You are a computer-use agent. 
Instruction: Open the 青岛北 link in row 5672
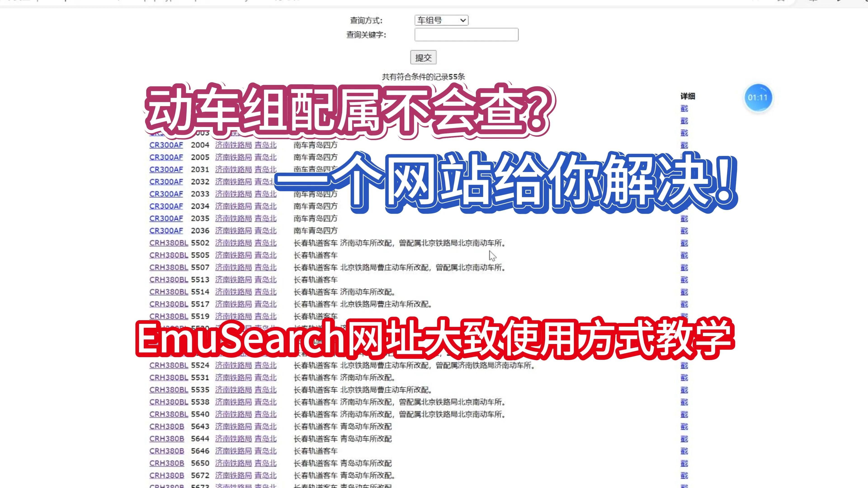point(266,476)
